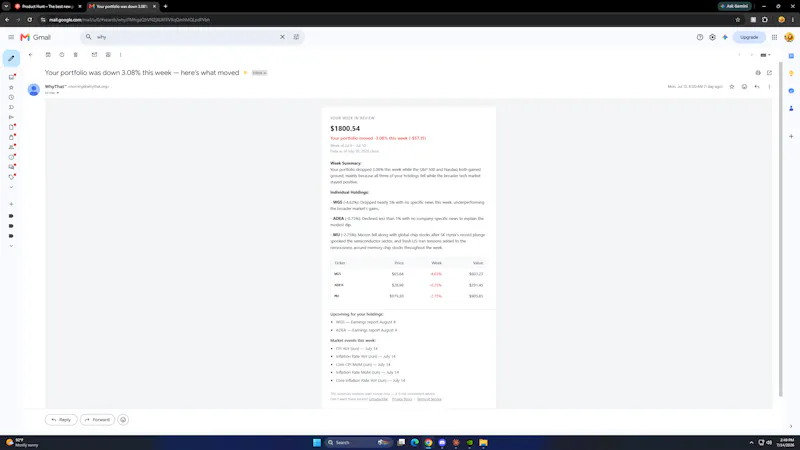Open Gmail Support help icon

point(699,37)
